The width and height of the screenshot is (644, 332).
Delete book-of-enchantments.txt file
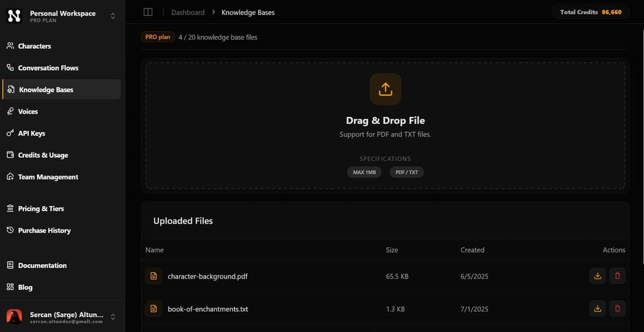tap(618, 309)
